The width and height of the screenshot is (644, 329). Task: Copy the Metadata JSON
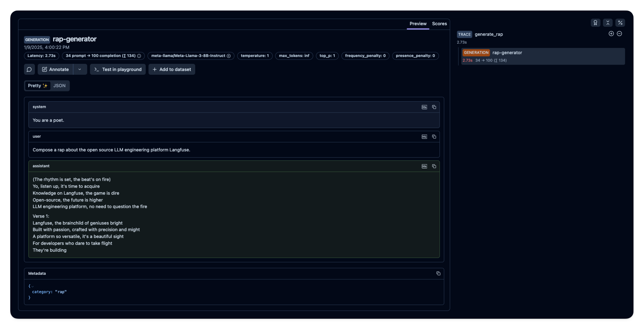coord(439,273)
